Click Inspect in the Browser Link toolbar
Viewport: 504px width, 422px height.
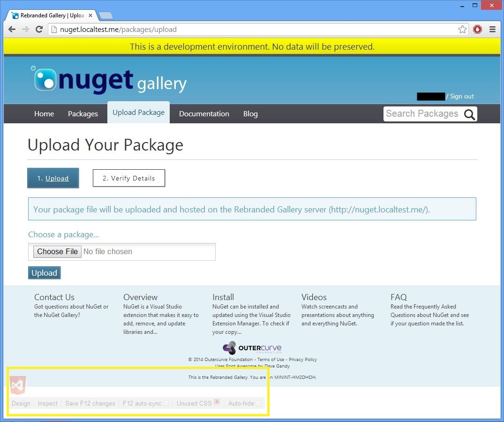point(47,403)
